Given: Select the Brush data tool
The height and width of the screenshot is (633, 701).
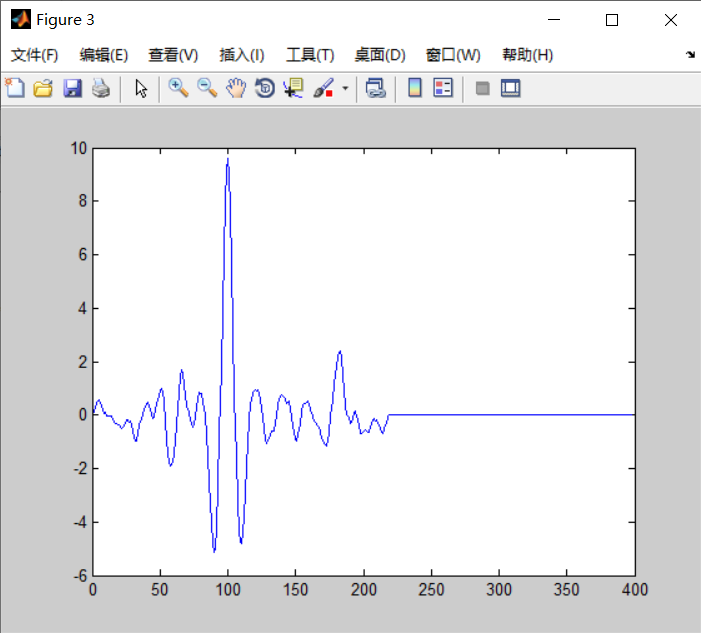Looking at the screenshot, I should 324,88.
